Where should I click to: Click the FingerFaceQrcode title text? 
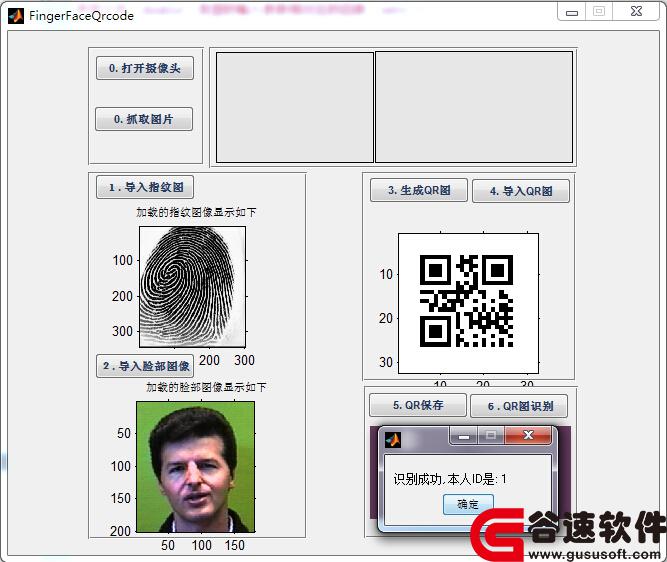point(81,16)
